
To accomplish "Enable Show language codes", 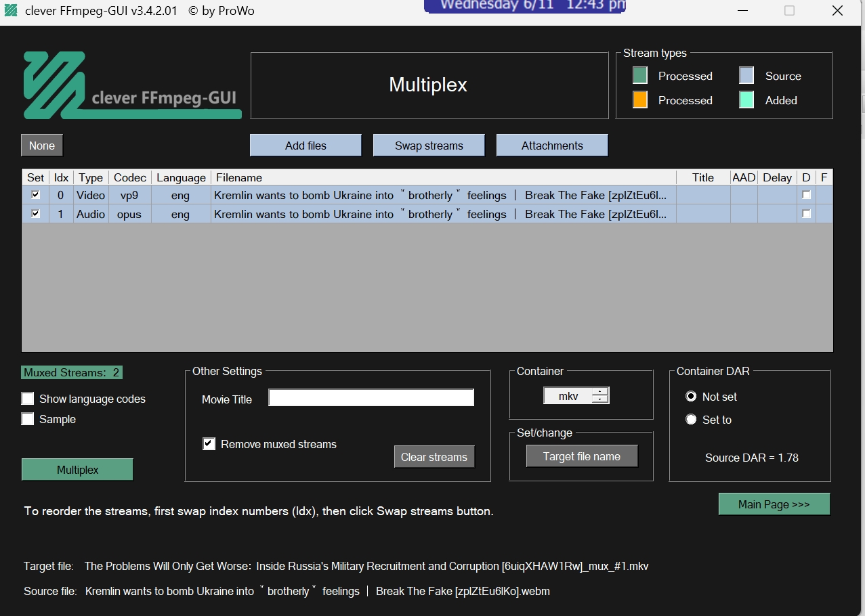I will tap(28, 399).
